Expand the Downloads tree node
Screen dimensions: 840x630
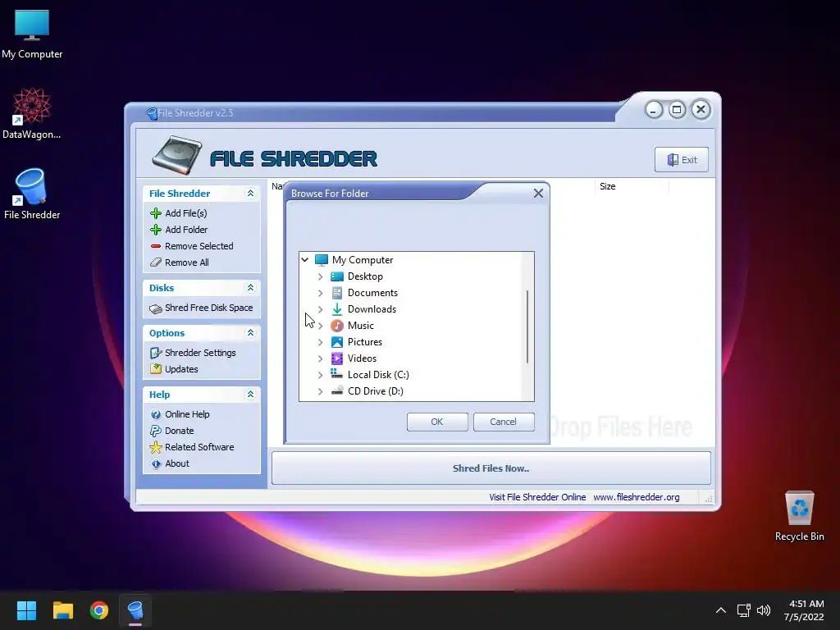click(321, 309)
